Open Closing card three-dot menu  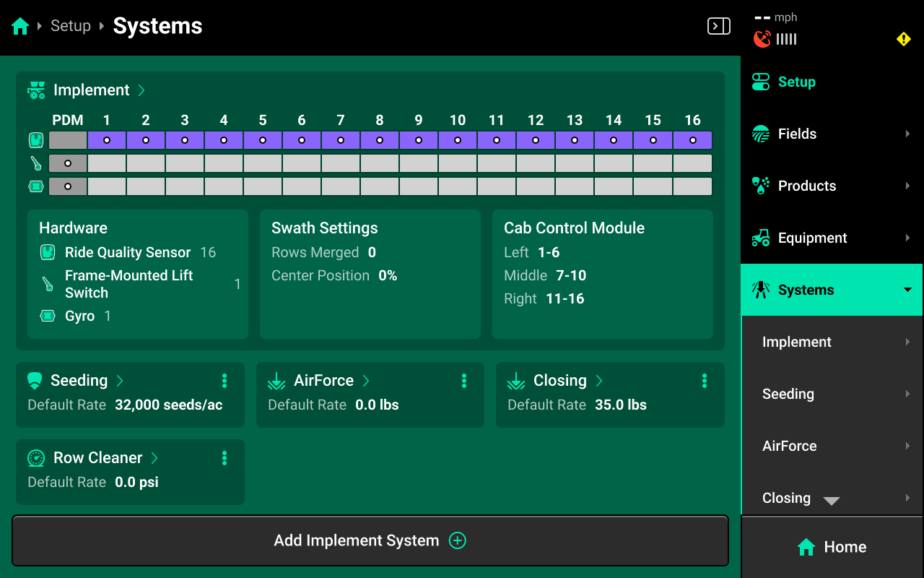(x=704, y=381)
